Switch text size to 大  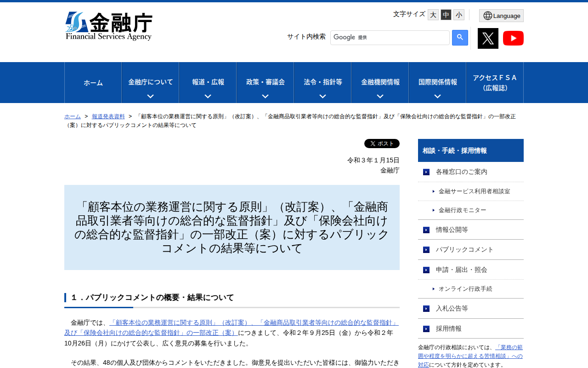point(432,14)
